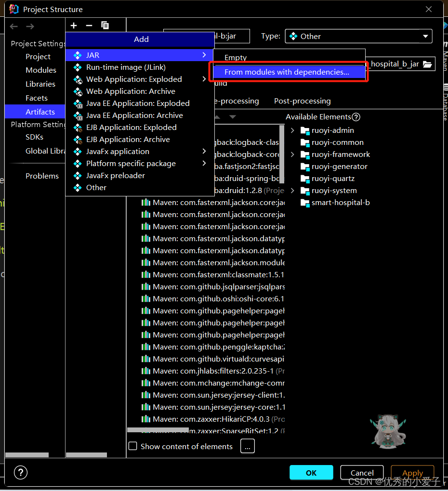Viewport: 448px width, 491px height.
Task: Click the JavaFx preloader menu icon
Action: pos(78,176)
